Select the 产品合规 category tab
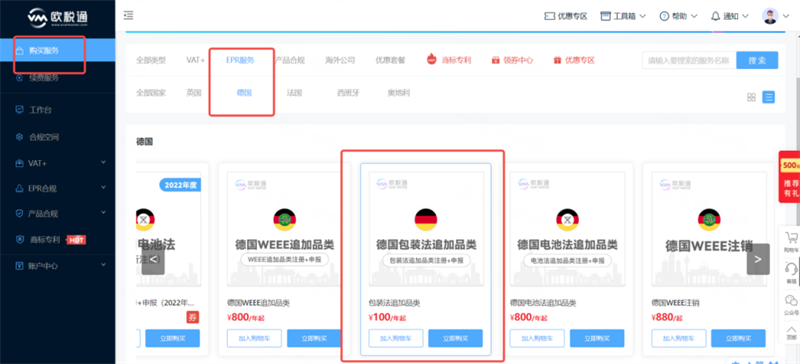This screenshot has width=800, height=364. (x=290, y=60)
